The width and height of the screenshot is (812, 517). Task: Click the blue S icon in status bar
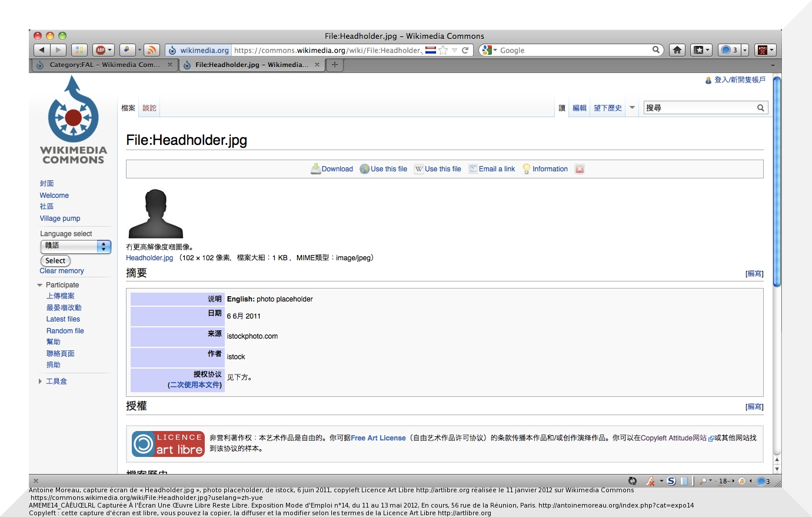click(x=671, y=481)
